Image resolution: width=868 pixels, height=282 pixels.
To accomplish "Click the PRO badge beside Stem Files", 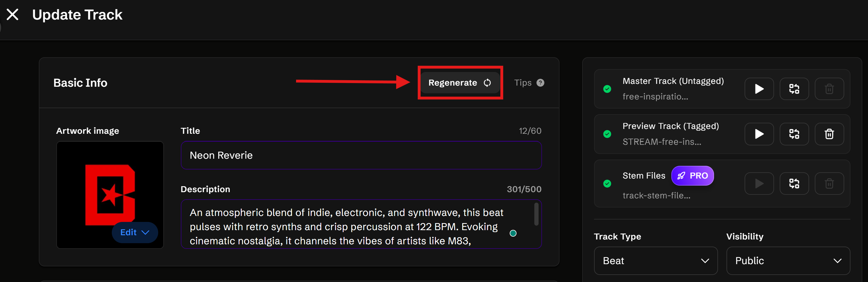I will tap(692, 176).
